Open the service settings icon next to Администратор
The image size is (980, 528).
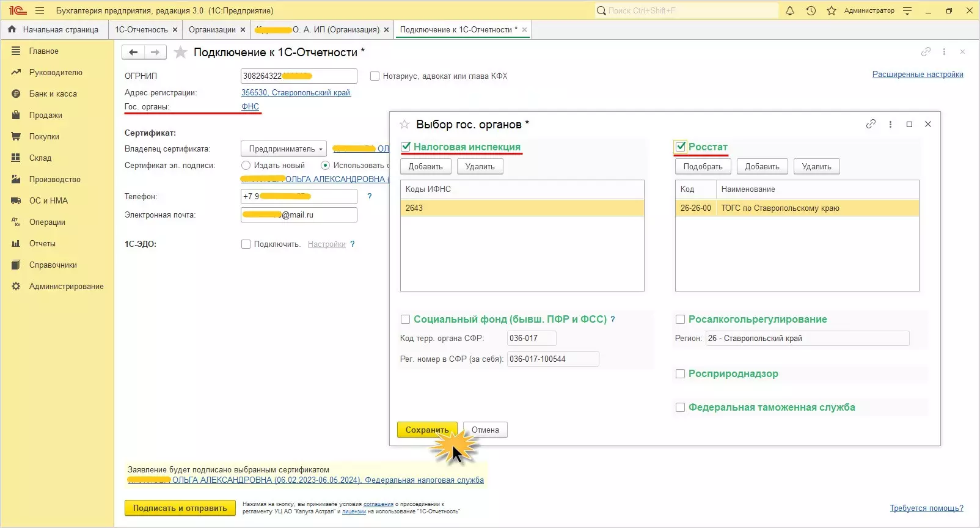[x=907, y=10]
